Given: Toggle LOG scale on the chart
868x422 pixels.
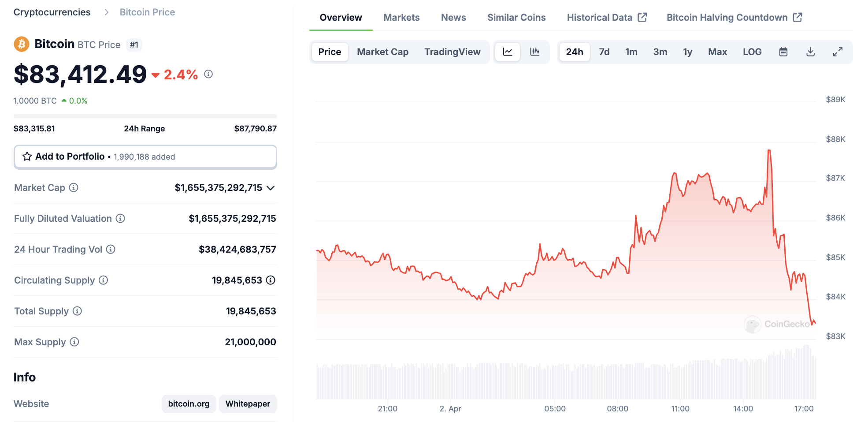Looking at the screenshot, I should pos(752,52).
